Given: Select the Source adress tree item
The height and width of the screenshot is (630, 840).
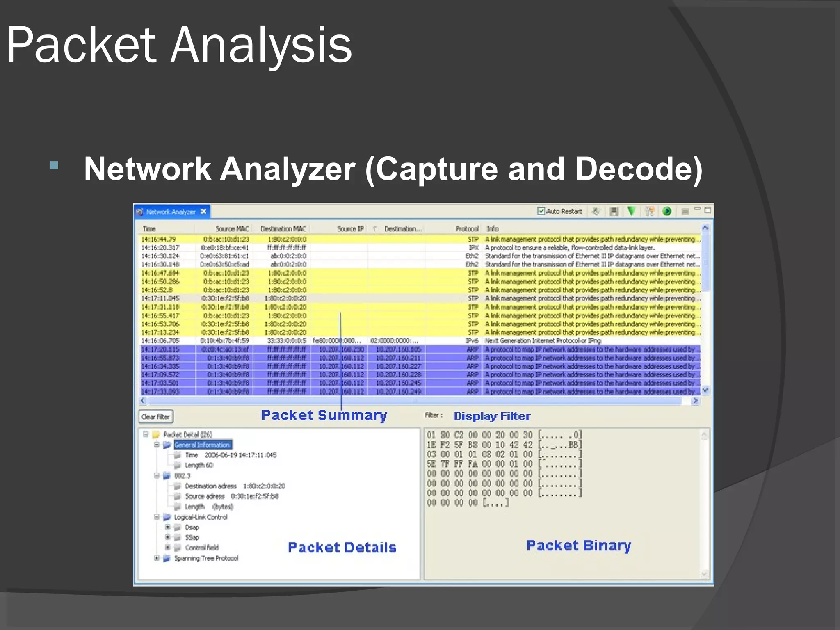Looking at the screenshot, I should point(231,496).
